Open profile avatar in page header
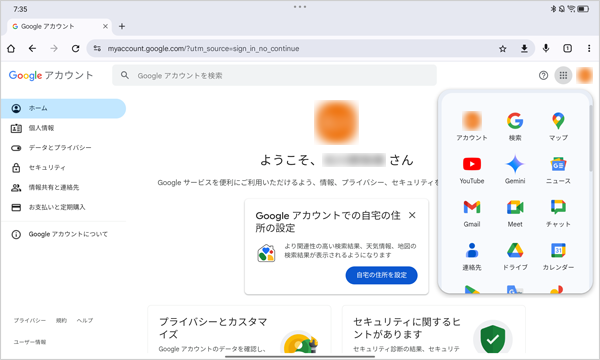Image resolution: width=600 pixels, height=360 pixels. pyautogui.click(x=585, y=75)
